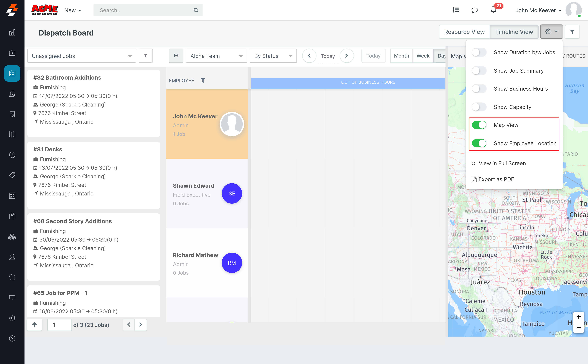Click the map zoom in plus button
588x364 pixels.
579,317
